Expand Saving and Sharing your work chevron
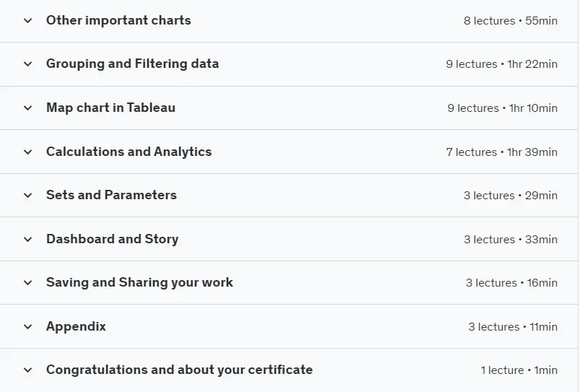The width and height of the screenshot is (580, 392). (x=27, y=282)
